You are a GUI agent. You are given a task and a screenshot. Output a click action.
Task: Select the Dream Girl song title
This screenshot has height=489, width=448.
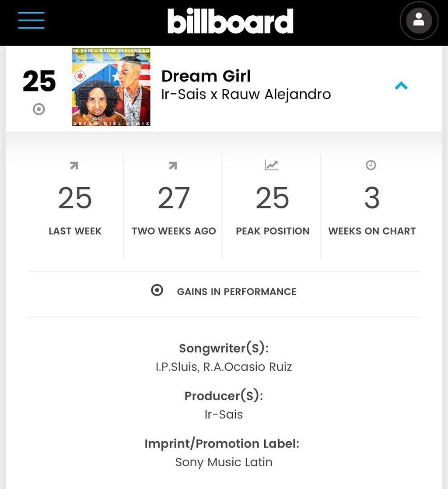click(206, 76)
